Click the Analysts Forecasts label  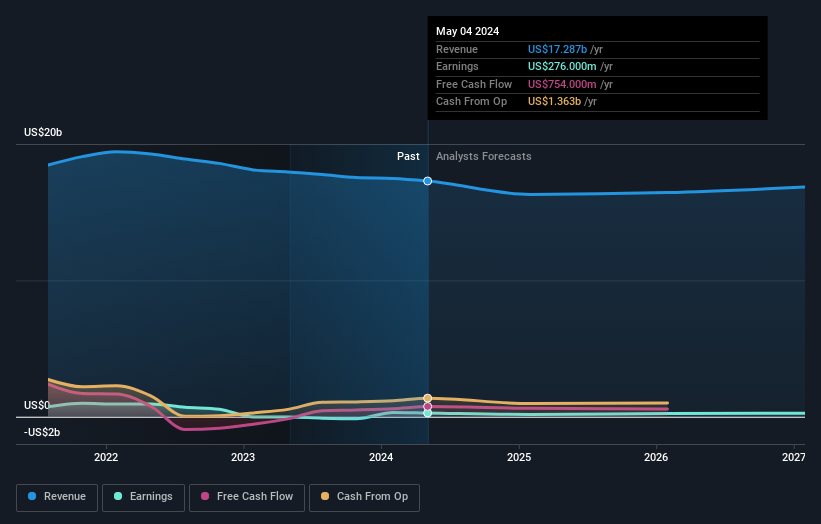point(483,156)
